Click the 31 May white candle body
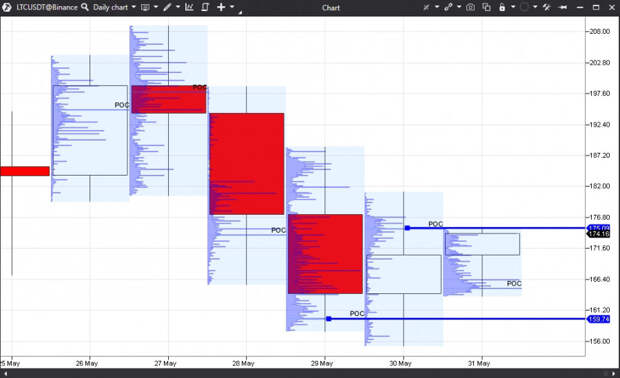The image size is (620, 378). (x=482, y=244)
